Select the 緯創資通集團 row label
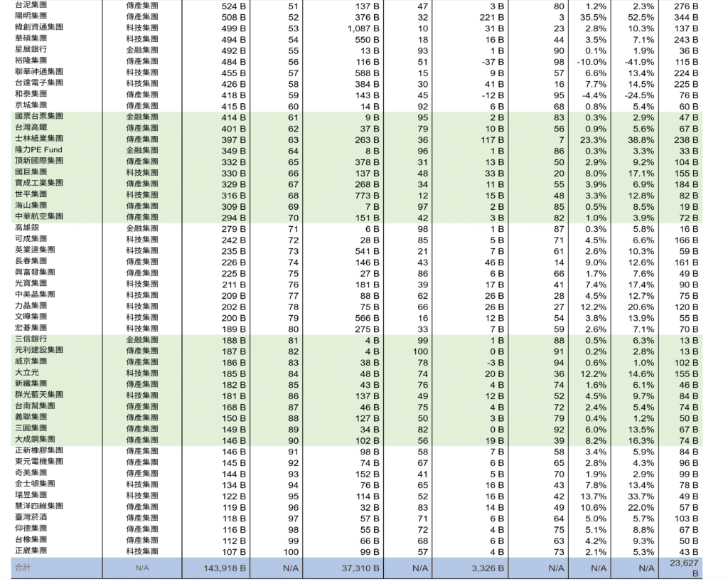This screenshot has width=728, height=584. (x=39, y=28)
